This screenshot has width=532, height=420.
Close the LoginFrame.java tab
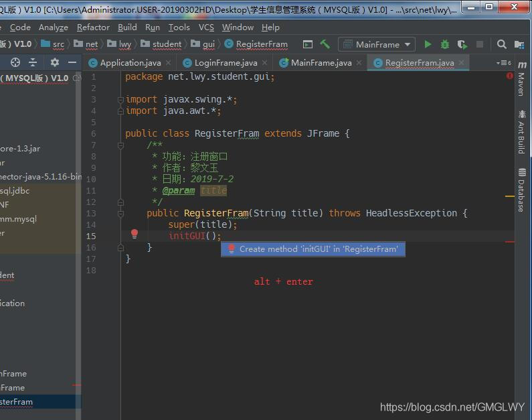point(264,62)
